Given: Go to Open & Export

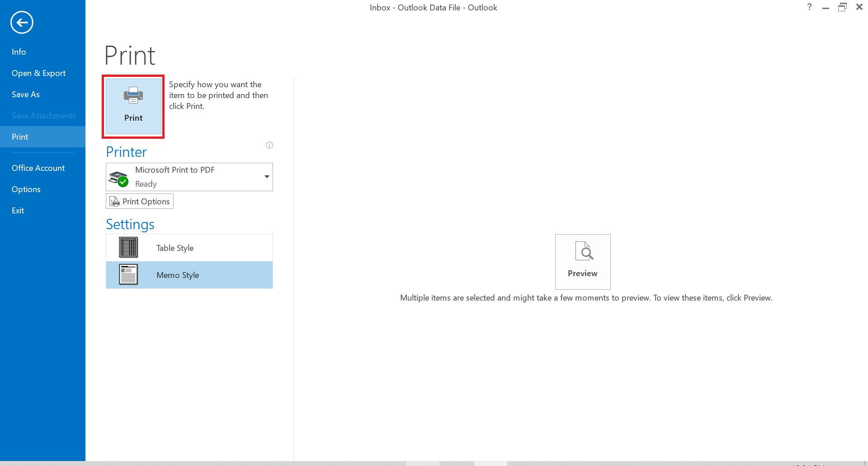Looking at the screenshot, I should click(x=42, y=73).
